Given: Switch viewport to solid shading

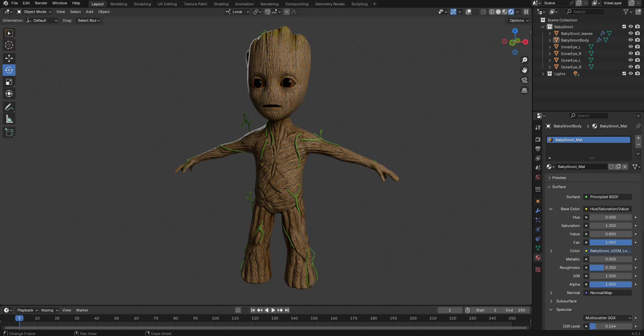Looking at the screenshot, I should pos(498,12).
